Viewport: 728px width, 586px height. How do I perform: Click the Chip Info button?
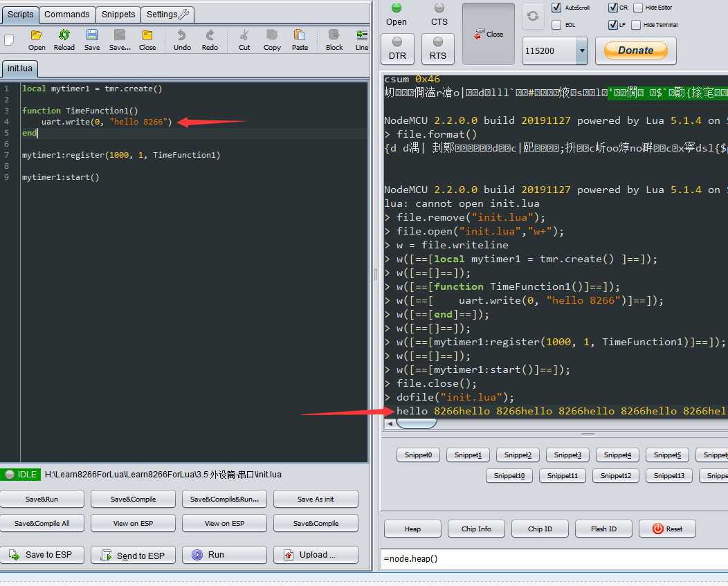[476, 529]
